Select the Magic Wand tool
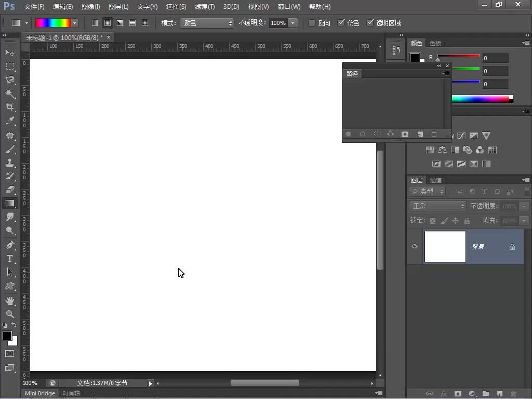The width and height of the screenshot is (532, 399). tap(10, 94)
